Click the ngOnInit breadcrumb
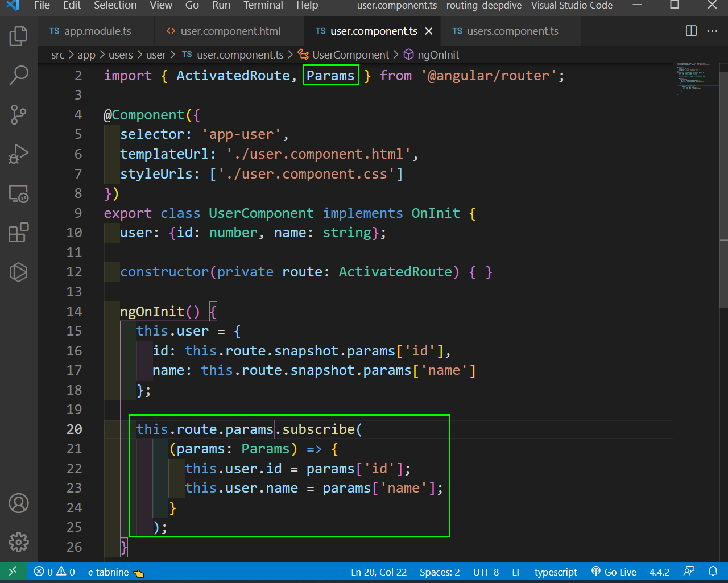The image size is (728, 583). tap(431, 55)
